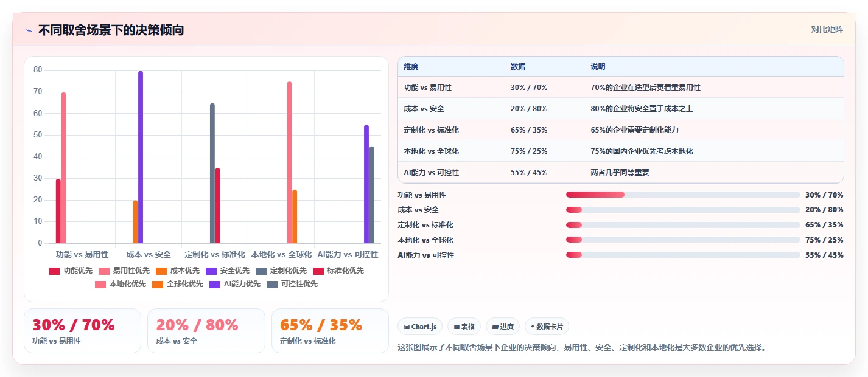The width and height of the screenshot is (868, 377).
Task: Click the panel title 不同取舍场景下的决策倾向
Action: pos(111,30)
